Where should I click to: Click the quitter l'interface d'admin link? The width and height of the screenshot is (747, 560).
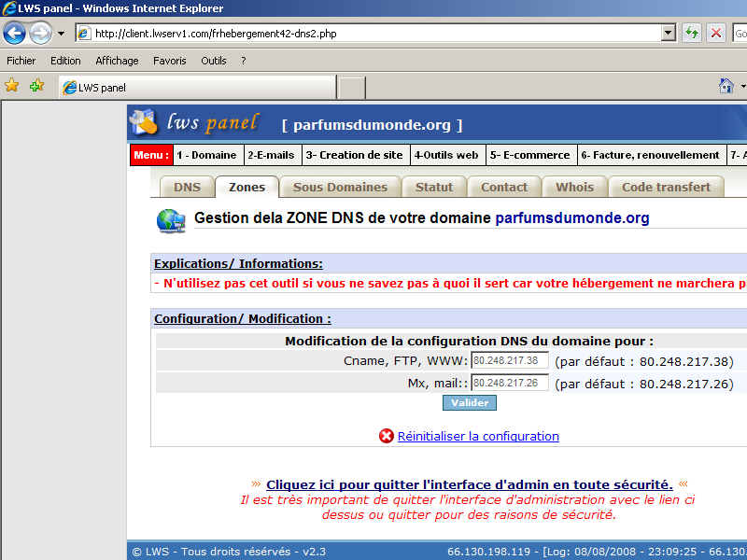[x=470, y=484]
